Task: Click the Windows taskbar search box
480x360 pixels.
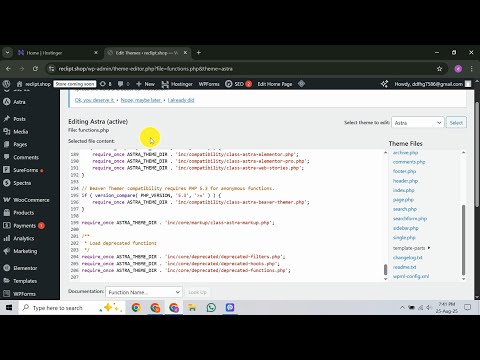Action: (x=72, y=307)
